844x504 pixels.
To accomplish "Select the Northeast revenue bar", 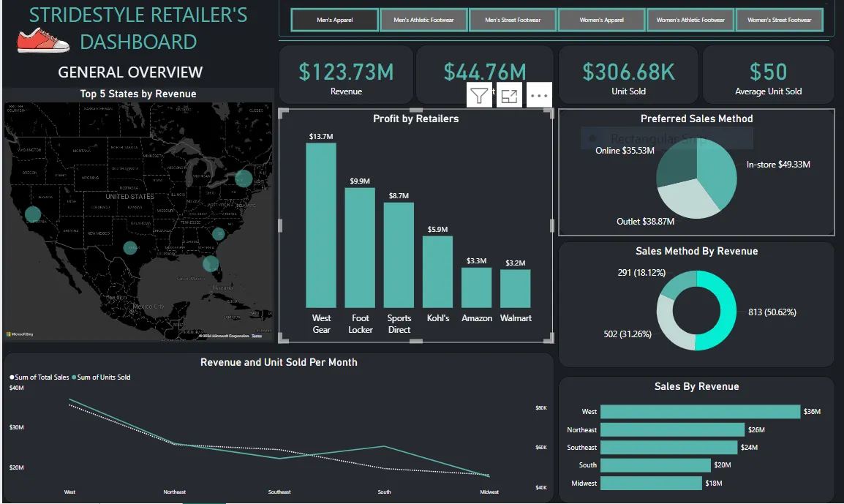I will (672, 429).
